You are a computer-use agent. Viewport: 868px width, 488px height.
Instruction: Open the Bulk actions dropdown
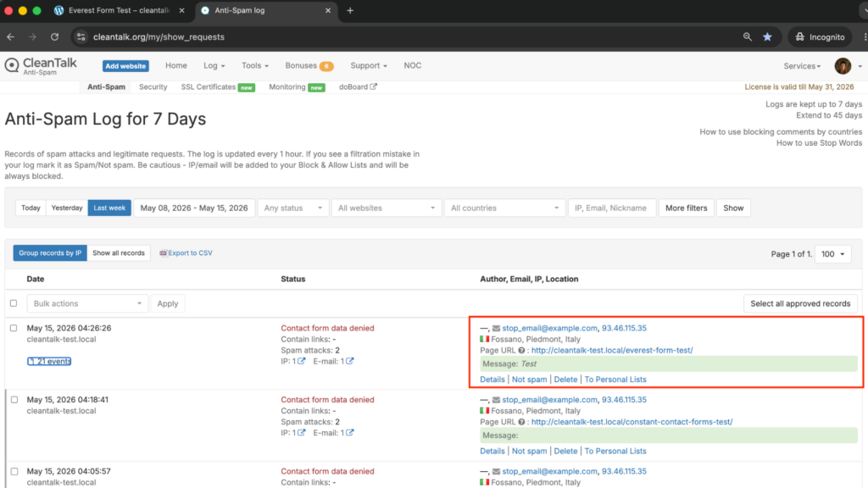click(x=87, y=303)
